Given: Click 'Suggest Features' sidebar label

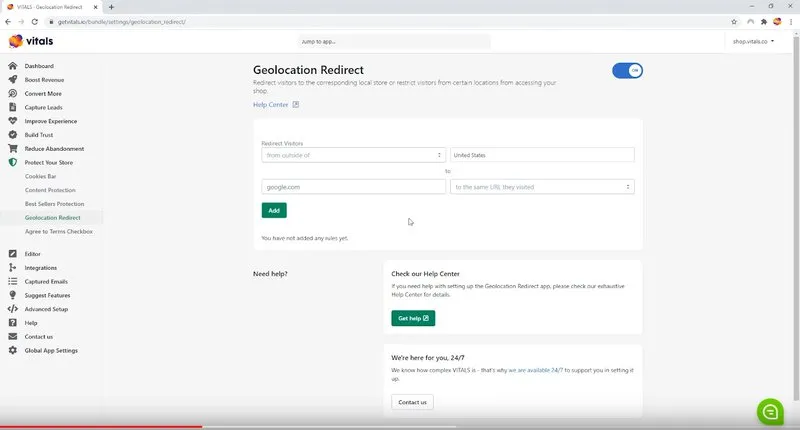Looking at the screenshot, I should point(47,295).
